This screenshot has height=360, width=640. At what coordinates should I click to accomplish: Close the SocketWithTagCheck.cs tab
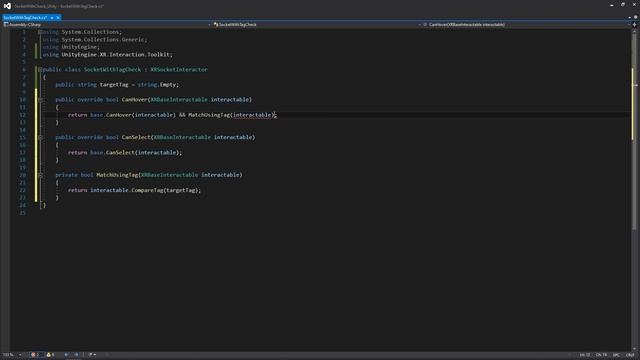point(58,18)
